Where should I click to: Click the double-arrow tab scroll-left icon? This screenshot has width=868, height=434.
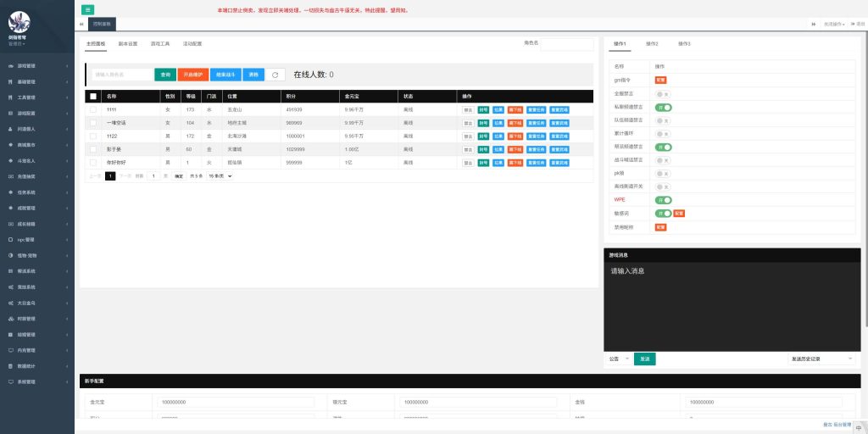81,25
